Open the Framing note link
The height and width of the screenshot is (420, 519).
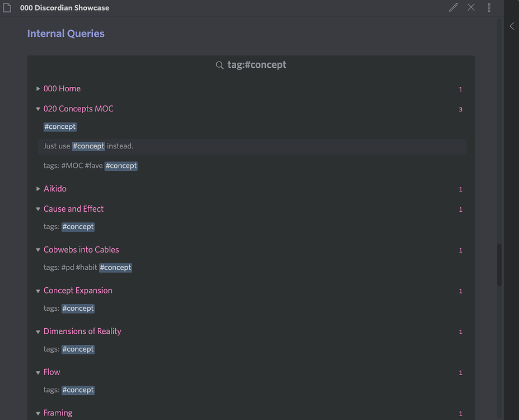[x=58, y=413]
